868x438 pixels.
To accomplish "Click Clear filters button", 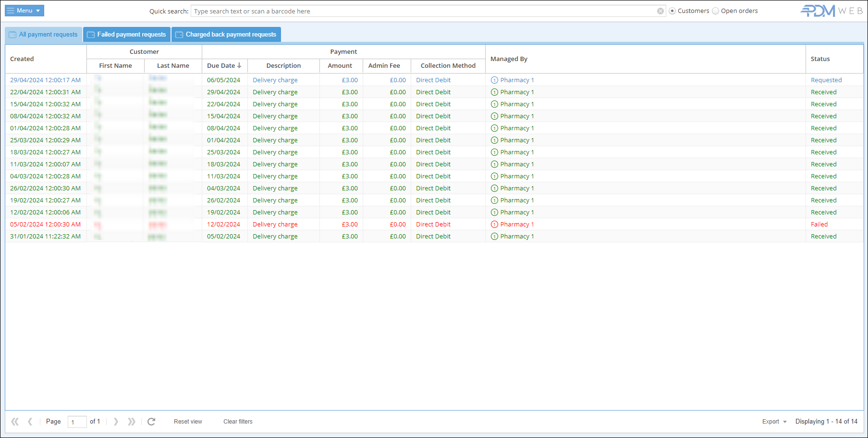I will click(x=238, y=422).
